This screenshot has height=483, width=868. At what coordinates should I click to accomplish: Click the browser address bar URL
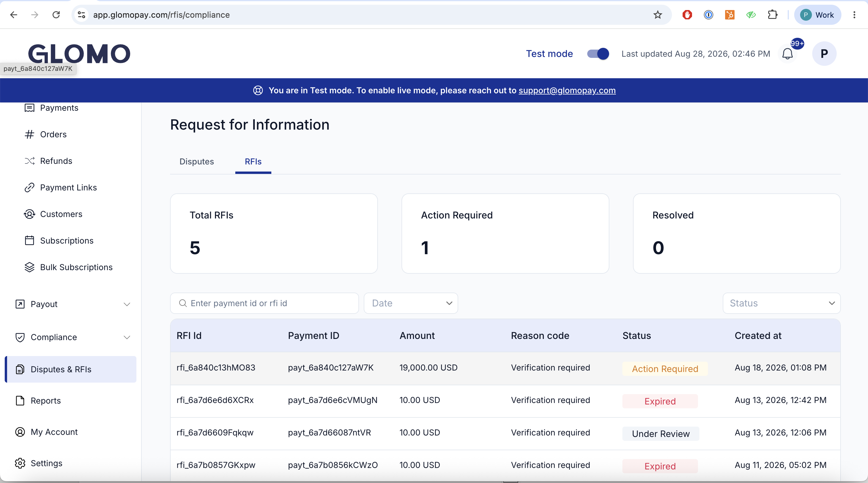[161, 15]
